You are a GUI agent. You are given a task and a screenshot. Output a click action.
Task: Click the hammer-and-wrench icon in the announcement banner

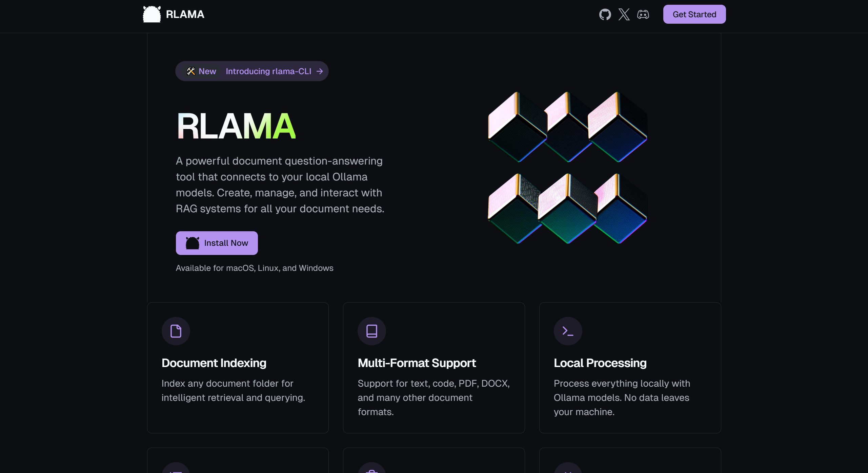click(191, 71)
